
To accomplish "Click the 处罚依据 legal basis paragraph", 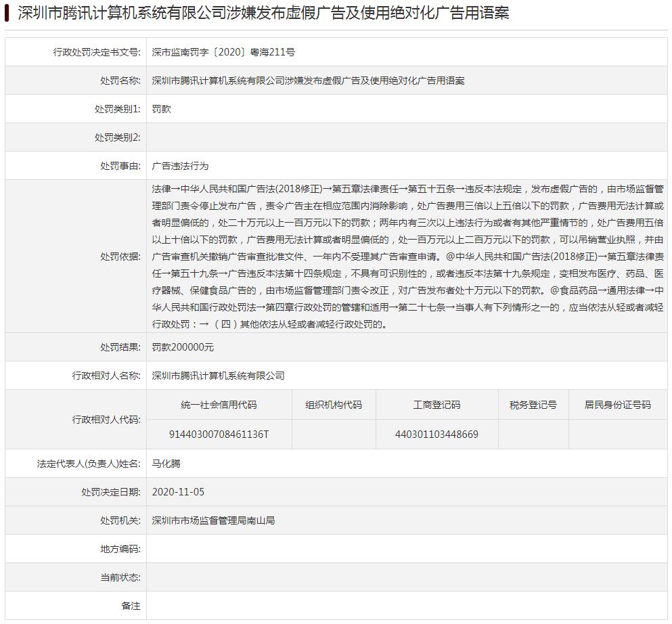I will 407,257.
